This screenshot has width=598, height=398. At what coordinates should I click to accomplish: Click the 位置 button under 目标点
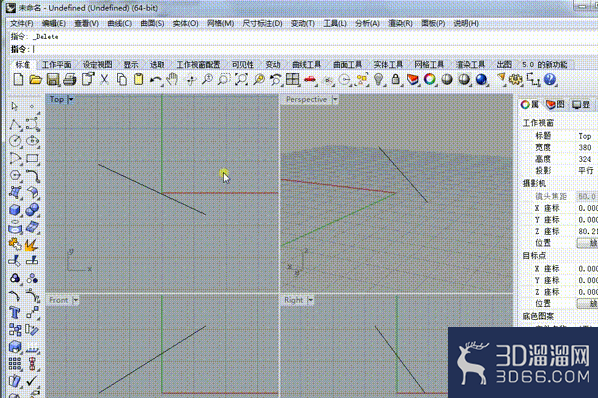coord(587,303)
